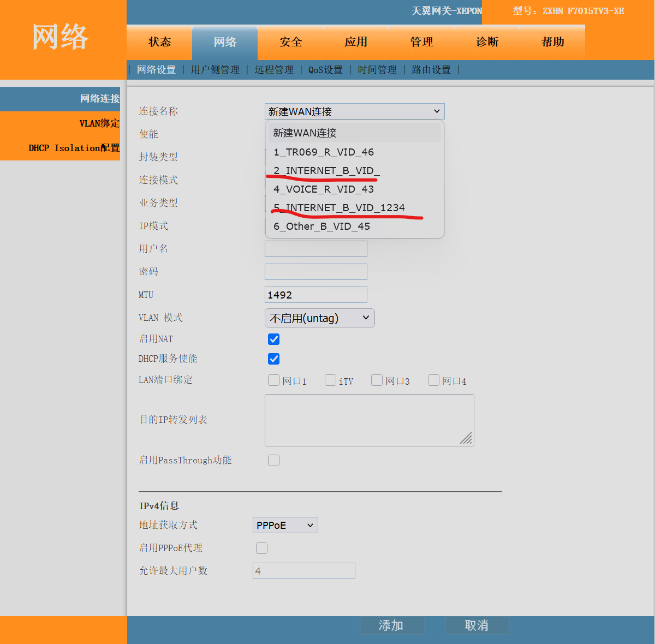Tick the iTV port binding checkbox

pyautogui.click(x=330, y=380)
